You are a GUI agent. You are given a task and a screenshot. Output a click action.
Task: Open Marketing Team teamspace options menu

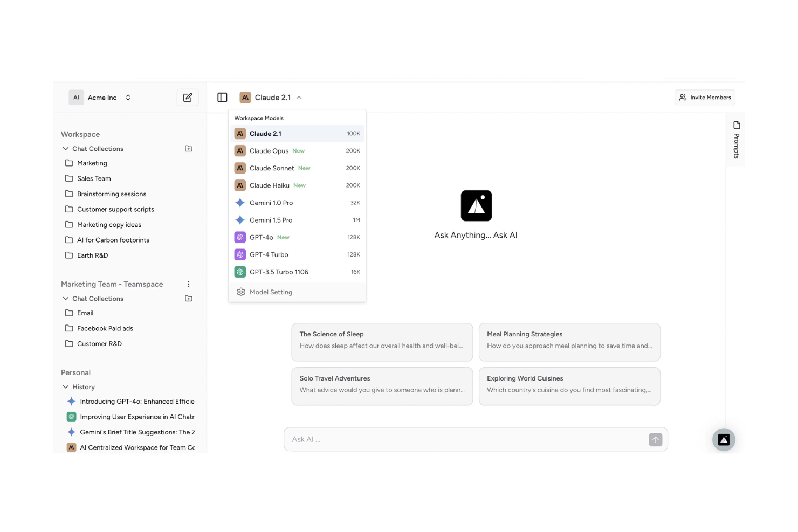click(x=189, y=284)
